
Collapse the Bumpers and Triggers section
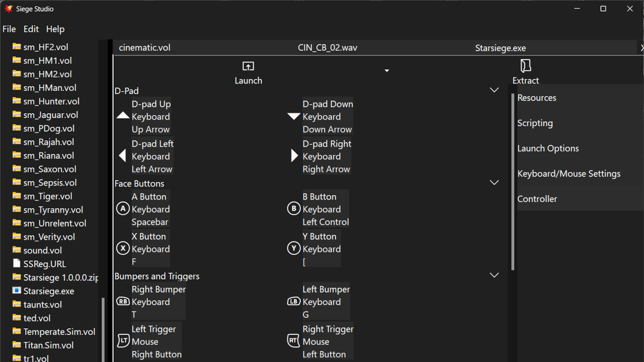494,275
